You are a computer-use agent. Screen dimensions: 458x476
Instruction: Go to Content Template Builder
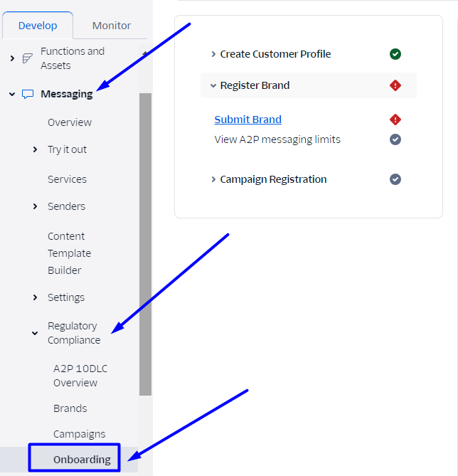coord(69,253)
